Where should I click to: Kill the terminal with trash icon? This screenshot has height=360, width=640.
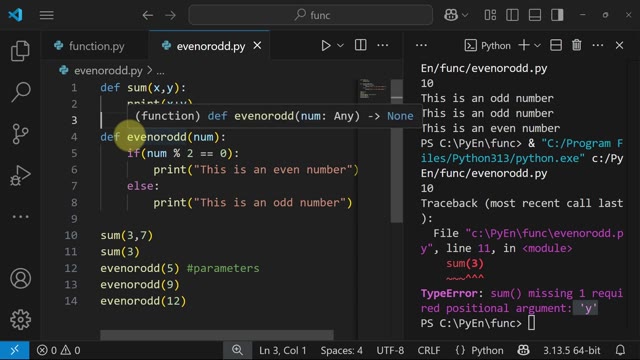577,45
